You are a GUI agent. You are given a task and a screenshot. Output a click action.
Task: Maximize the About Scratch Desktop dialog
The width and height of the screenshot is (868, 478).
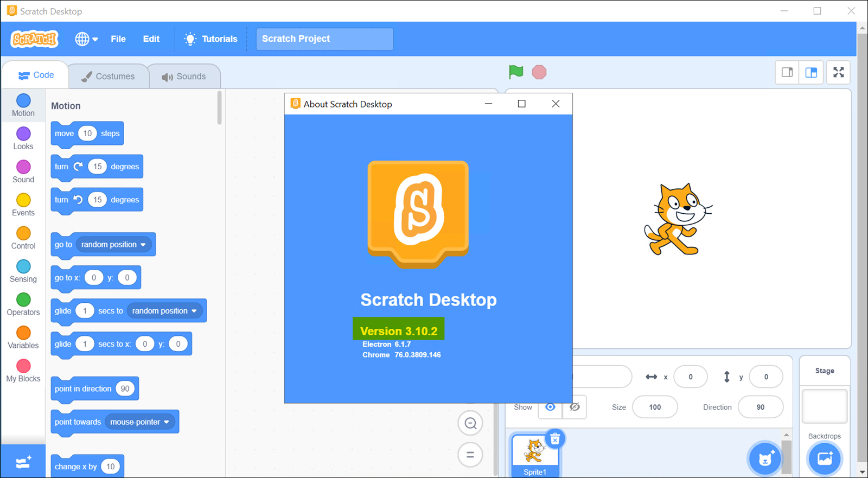coord(521,104)
